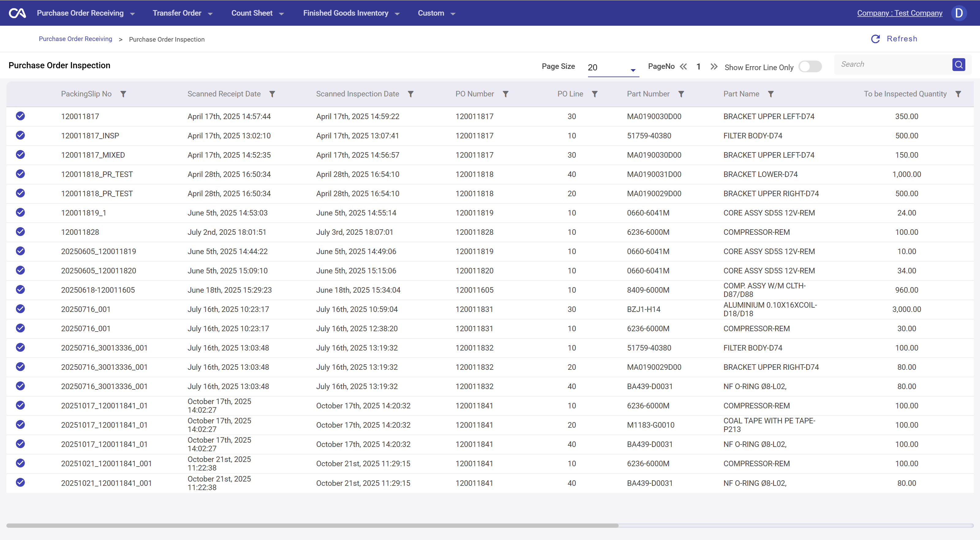Click the page number 1 indicator
Image resolution: width=980 pixels, height=540 pixels.
(699, 66)
